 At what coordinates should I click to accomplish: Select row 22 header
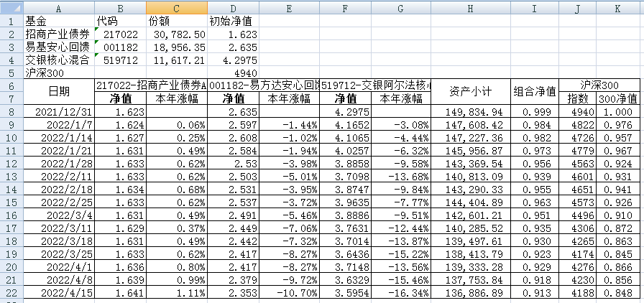(11, 294)
